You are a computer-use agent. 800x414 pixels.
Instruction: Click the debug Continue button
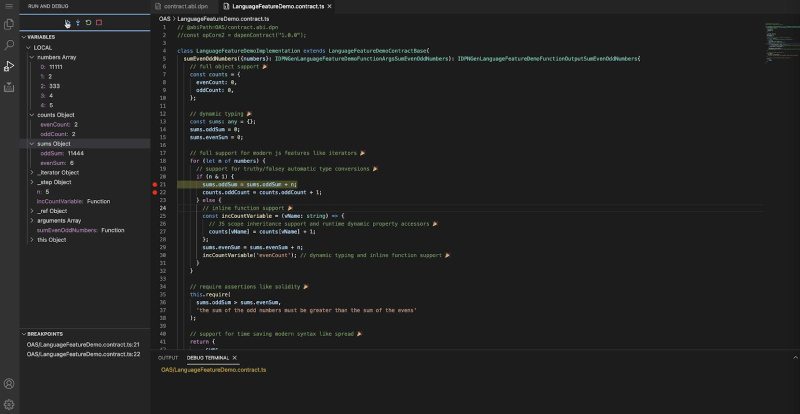(67, 22)
